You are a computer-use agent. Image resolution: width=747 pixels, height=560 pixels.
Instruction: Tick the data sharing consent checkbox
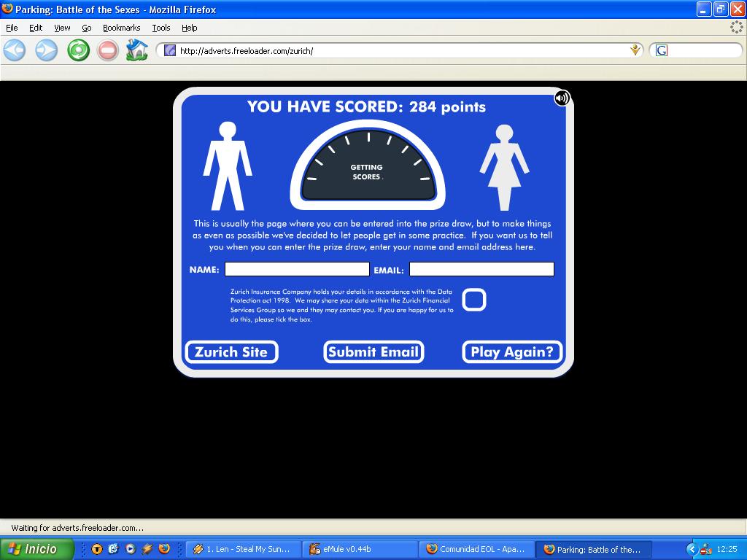point(474,300)
